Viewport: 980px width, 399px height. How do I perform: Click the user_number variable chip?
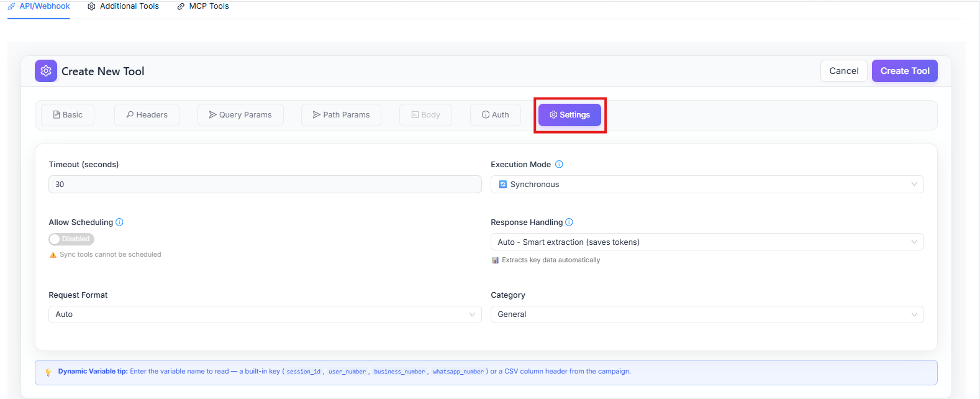(x=347, y=372)
